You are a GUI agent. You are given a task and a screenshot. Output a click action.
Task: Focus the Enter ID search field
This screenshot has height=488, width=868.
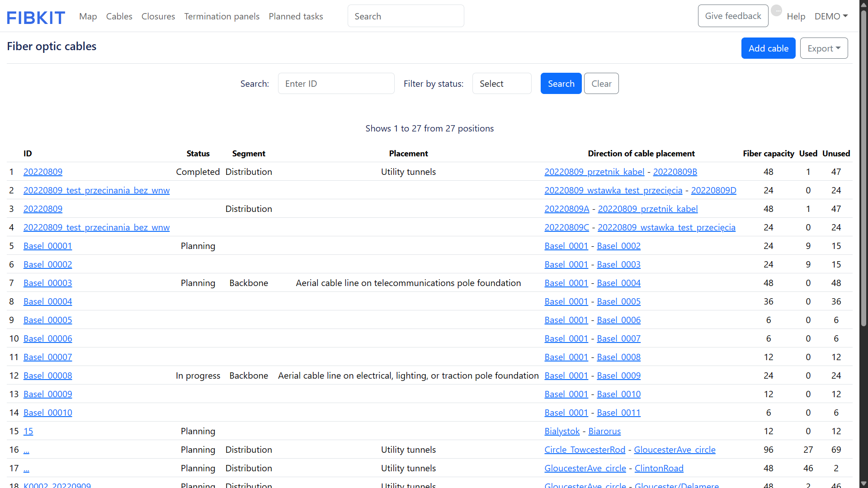tap(336, 84)
